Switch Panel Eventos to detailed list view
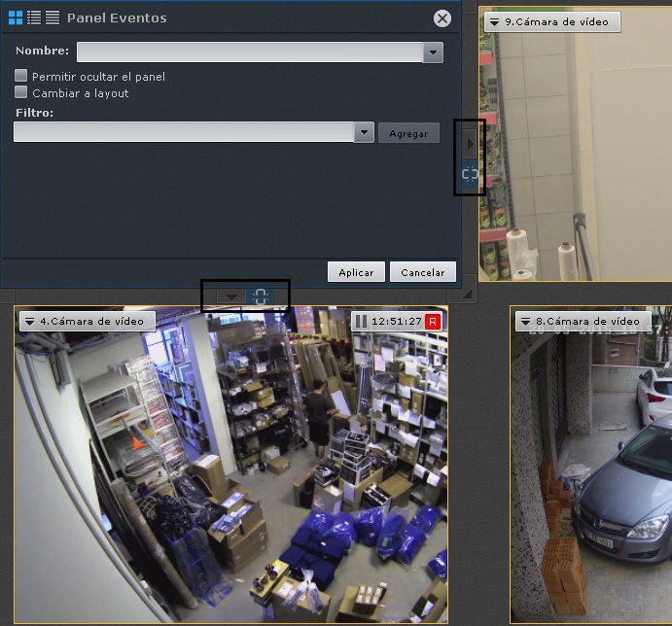This screenshot has width=672, height=626. (x=34, y=17)
